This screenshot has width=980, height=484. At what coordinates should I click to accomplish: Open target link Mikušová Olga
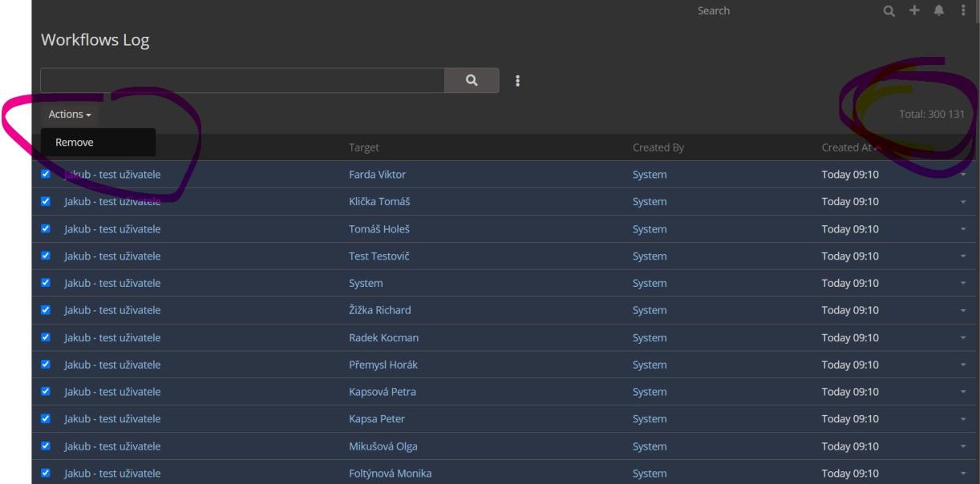click(383, 446)
